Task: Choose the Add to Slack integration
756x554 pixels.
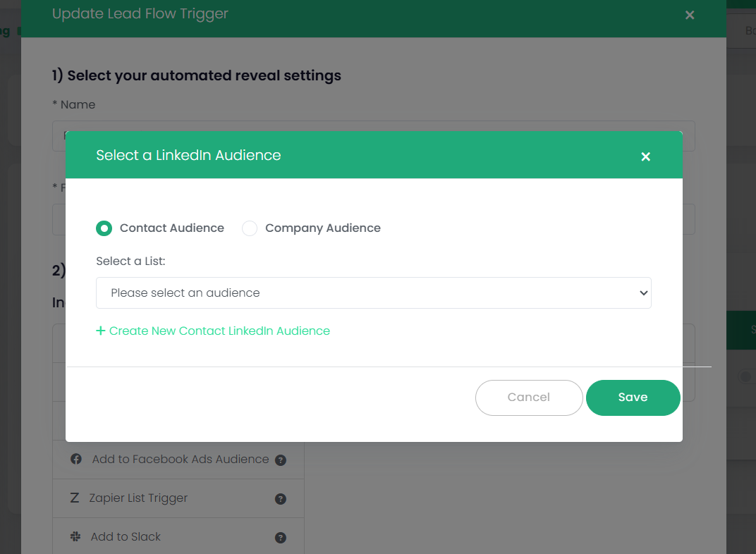Action: [x=126, y=537]
